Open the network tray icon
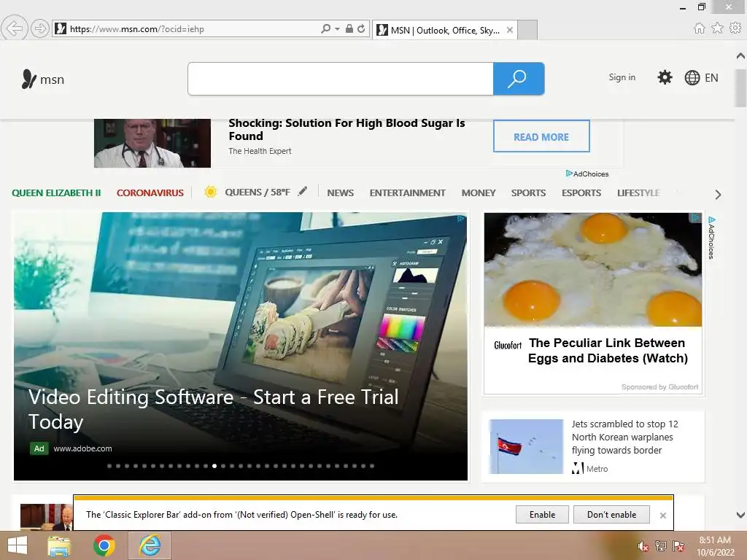 pos(661,546)
